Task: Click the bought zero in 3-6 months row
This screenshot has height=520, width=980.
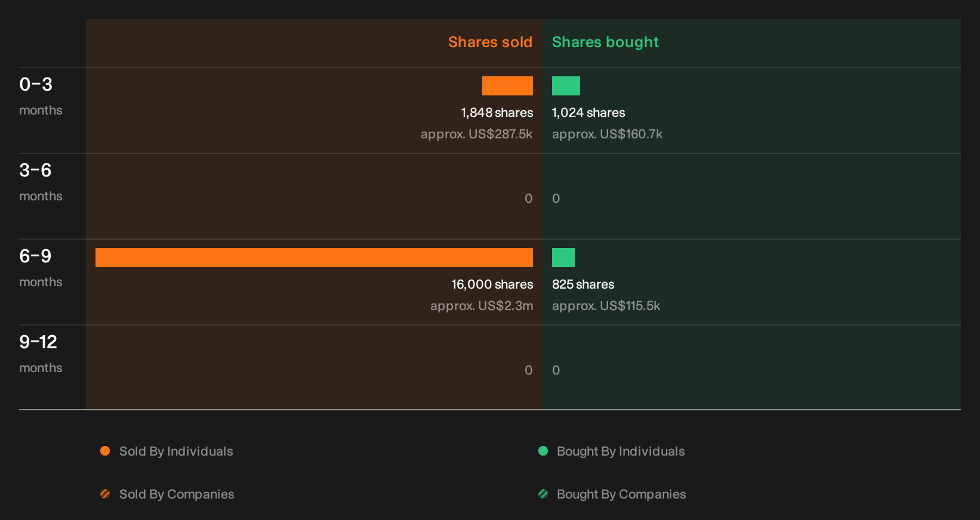Action: pyautogui.click(x=556, y=199)
